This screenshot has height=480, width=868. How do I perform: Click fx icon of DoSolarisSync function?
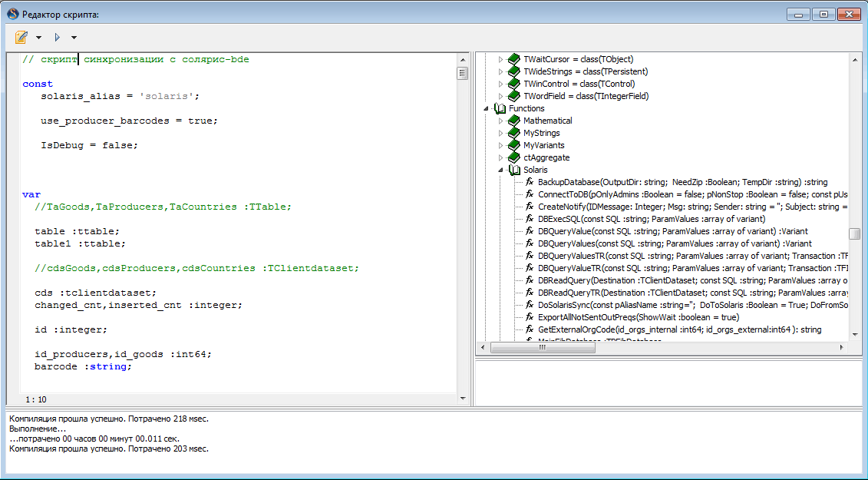click(x=530, y=305)
